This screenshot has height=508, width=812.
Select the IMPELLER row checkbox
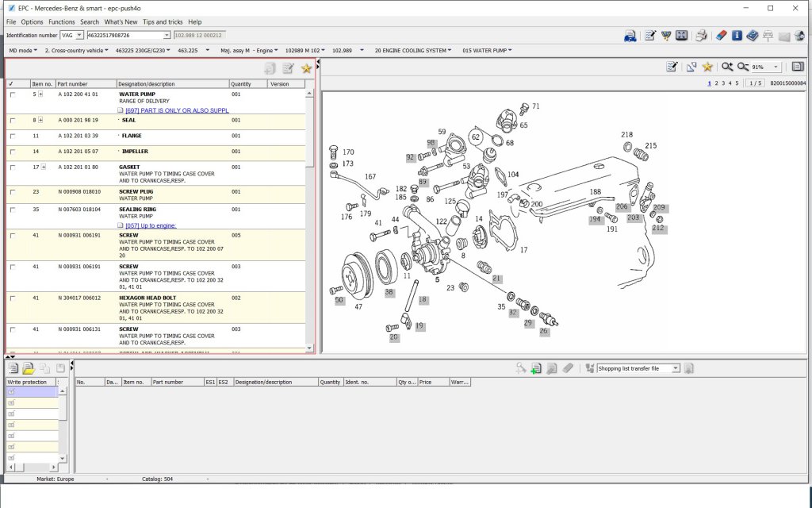click(12, 152)
